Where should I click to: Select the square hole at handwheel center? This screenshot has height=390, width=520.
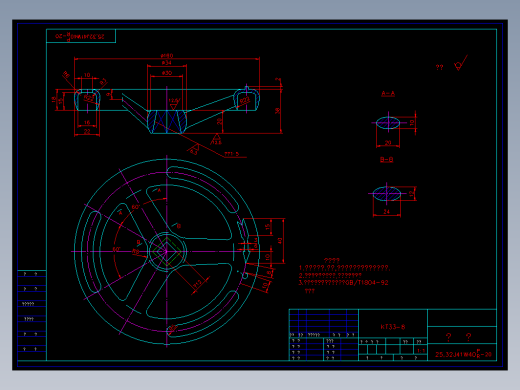point(166,252)
